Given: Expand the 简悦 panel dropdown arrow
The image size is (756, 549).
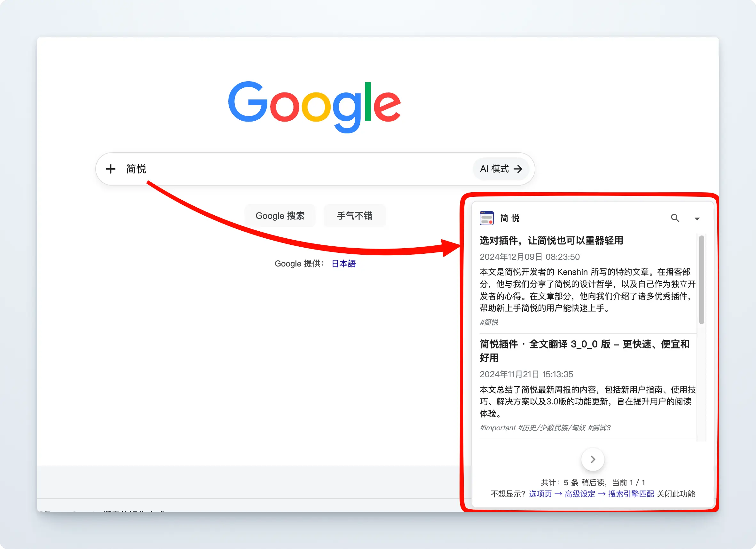Looking at the screenshot, I should tap(697, 219).
